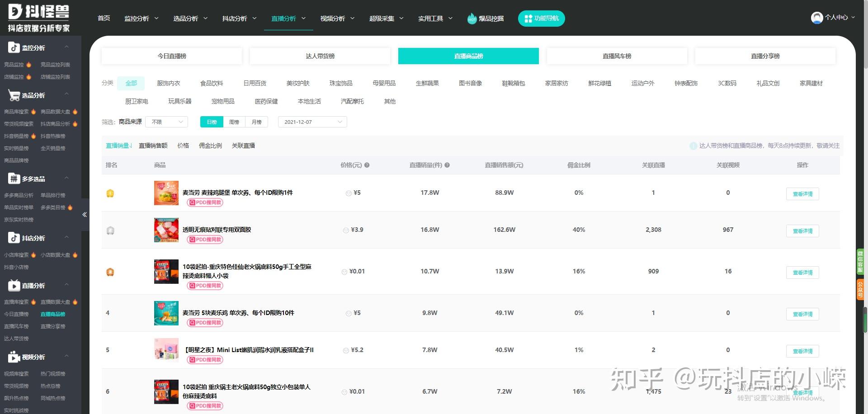Expand the 抖店分析 top menu dropdown
868x414 pixels.
pos(239,19)
